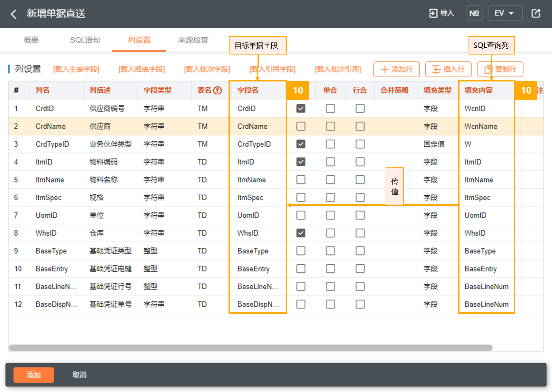Click the 复制行 button
The image size is (552, 392).
click(x=500, y=69)
